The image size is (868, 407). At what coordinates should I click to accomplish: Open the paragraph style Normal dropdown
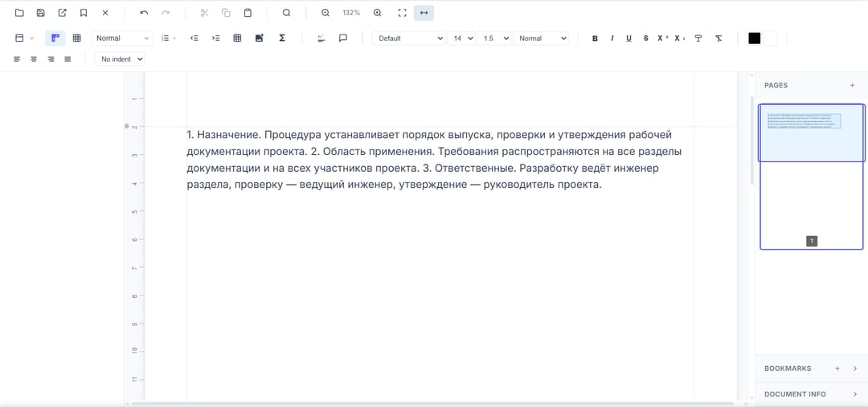pos(123,39)
